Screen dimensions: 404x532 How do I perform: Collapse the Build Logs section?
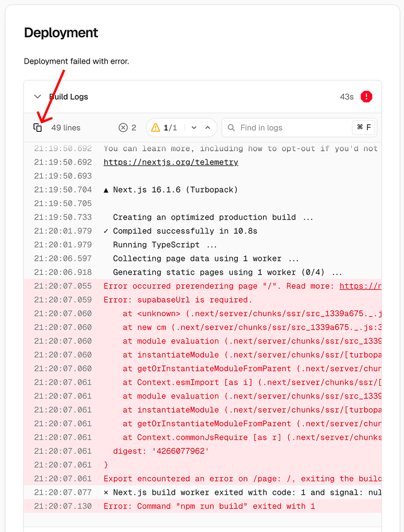(x=38, y=97)
